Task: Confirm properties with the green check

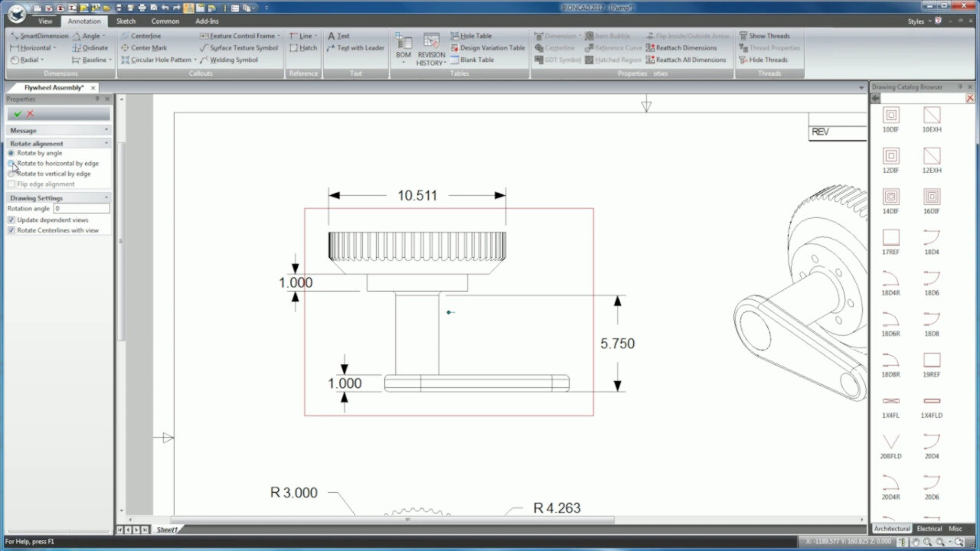Action: (19, 113)
